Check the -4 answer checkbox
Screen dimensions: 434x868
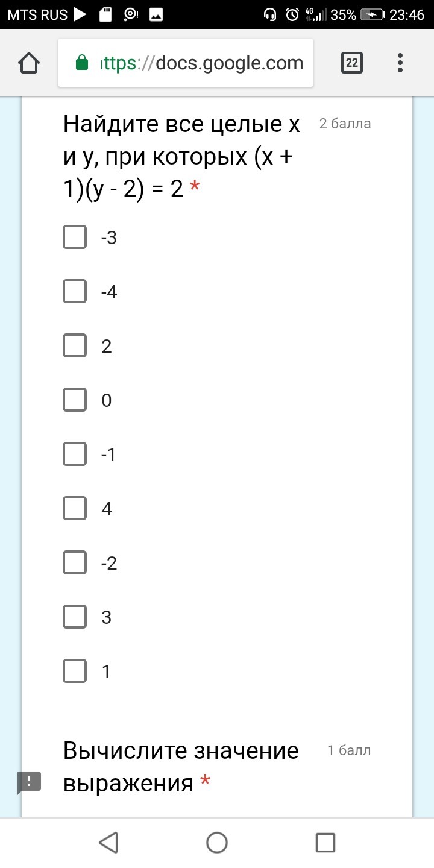[75, 291]
